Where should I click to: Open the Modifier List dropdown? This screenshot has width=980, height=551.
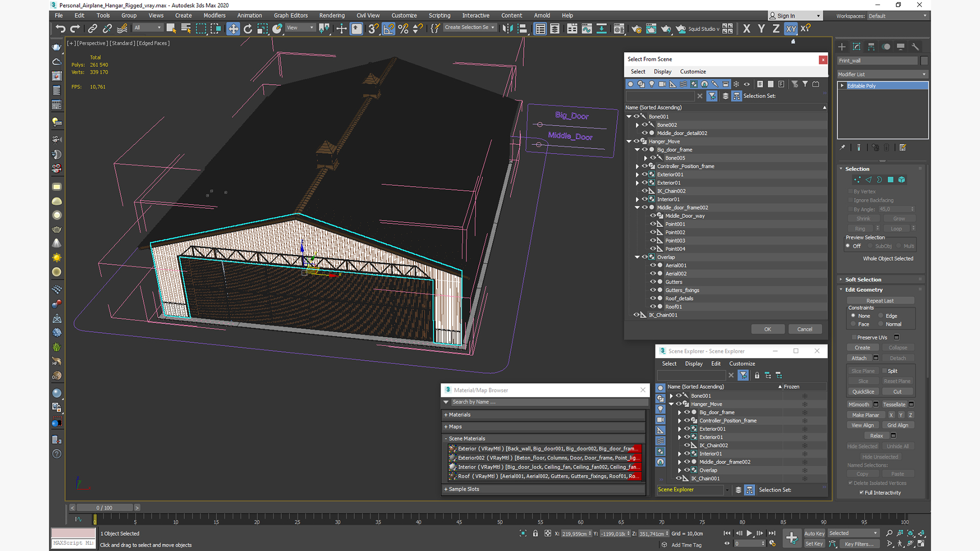(883, 74)
